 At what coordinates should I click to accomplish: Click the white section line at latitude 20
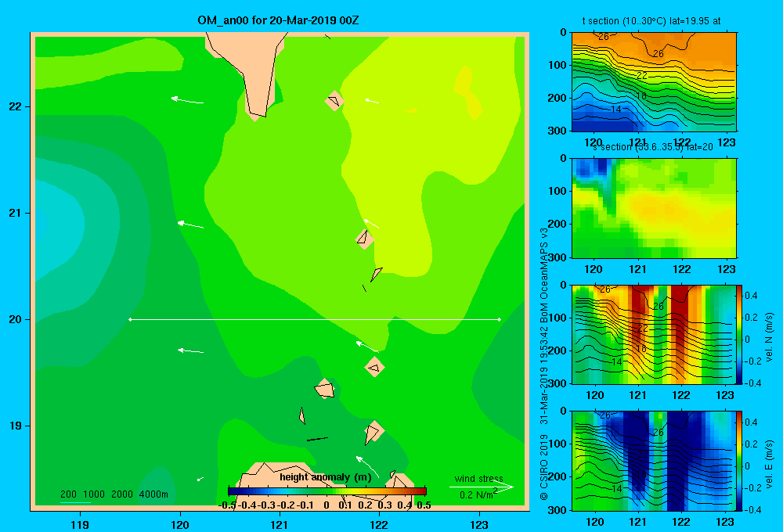[315, 319]
